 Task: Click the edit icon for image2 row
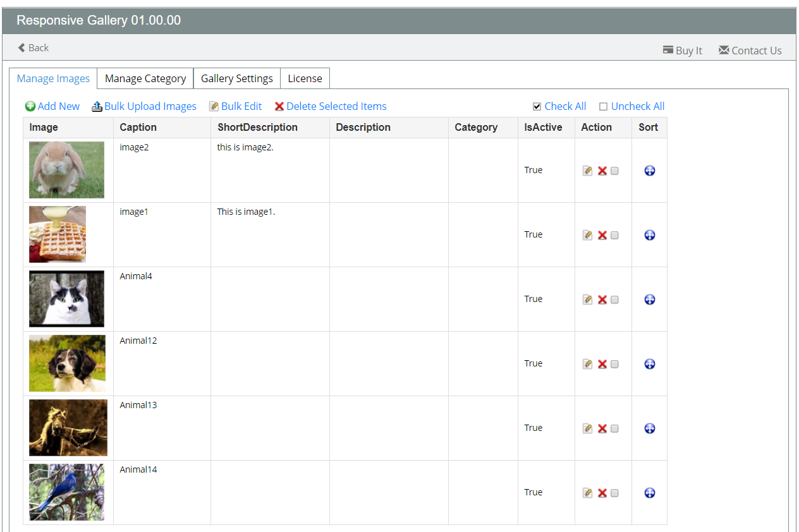tap(587, 171)
